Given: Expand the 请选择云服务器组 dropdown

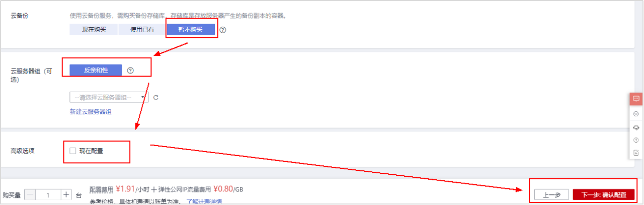Looking at the screenshot, I should click(x=109, y=97).
